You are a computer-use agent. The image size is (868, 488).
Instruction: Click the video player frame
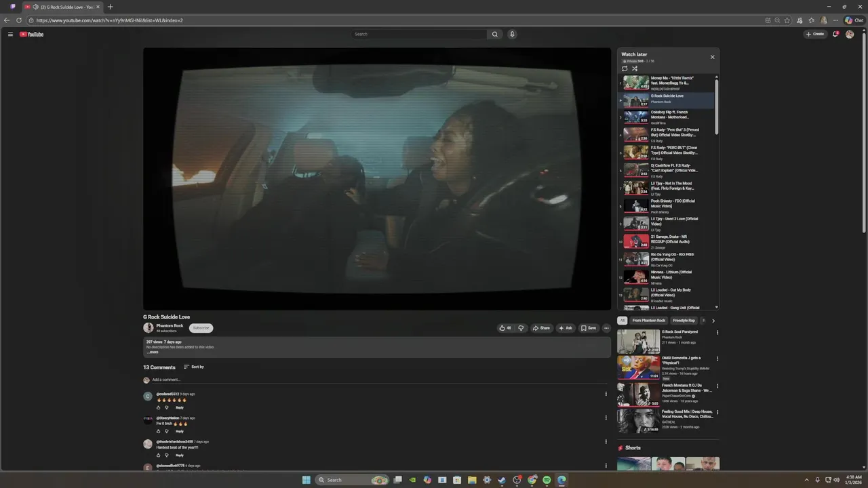coord(377,179)
